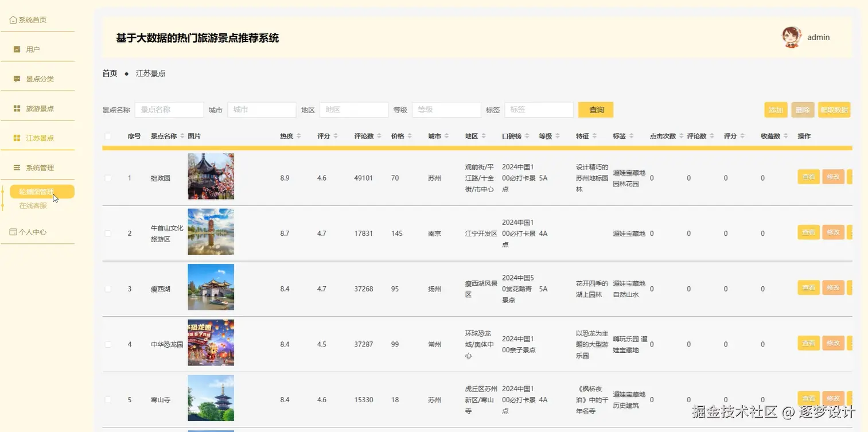Screen dimensions: 868x432
Task: Click the 等级 filter input
Action: point(446,110)
